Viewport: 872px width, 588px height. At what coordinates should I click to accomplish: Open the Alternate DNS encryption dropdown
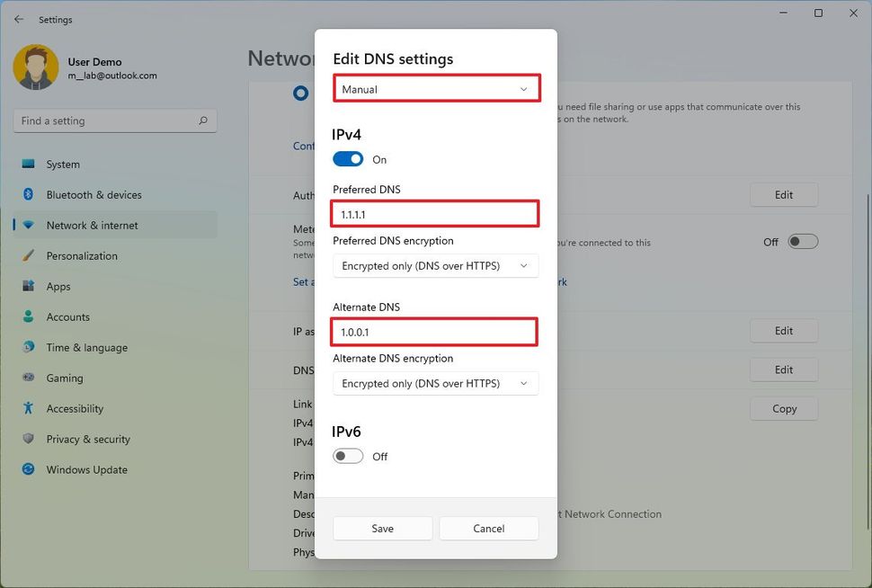435,383
